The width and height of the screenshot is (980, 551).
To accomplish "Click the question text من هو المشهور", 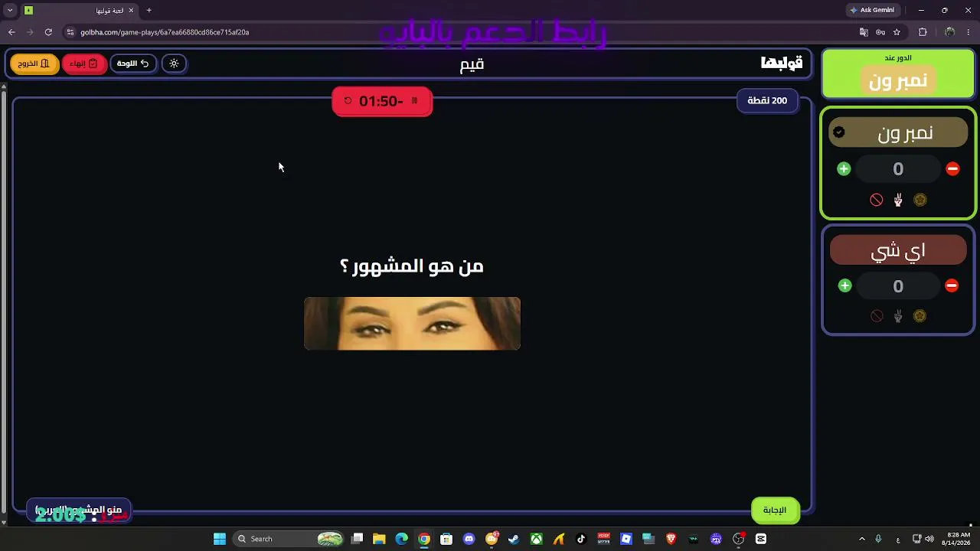I will 412,266.
